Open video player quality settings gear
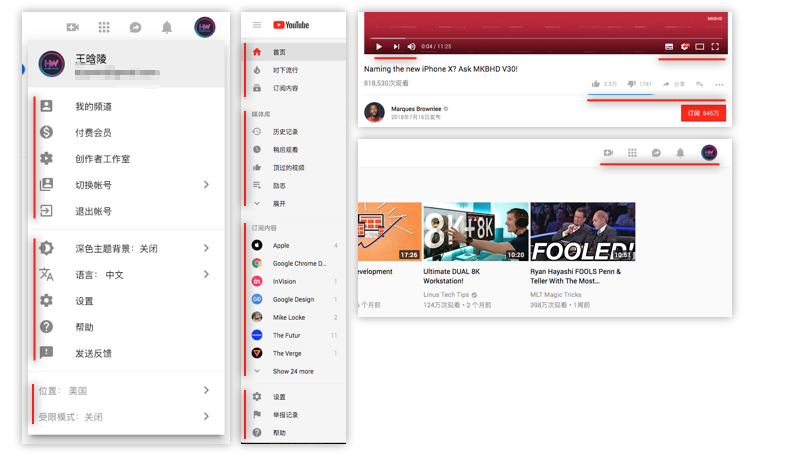This screenshot has width=791, height=458. click(x=685, y=46)
